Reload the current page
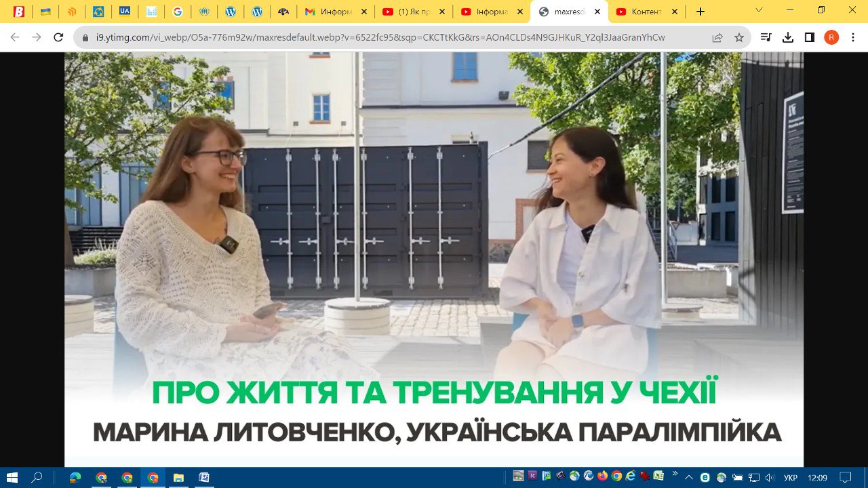The width and height of the screenshot is (868, 488). [58, 38]
